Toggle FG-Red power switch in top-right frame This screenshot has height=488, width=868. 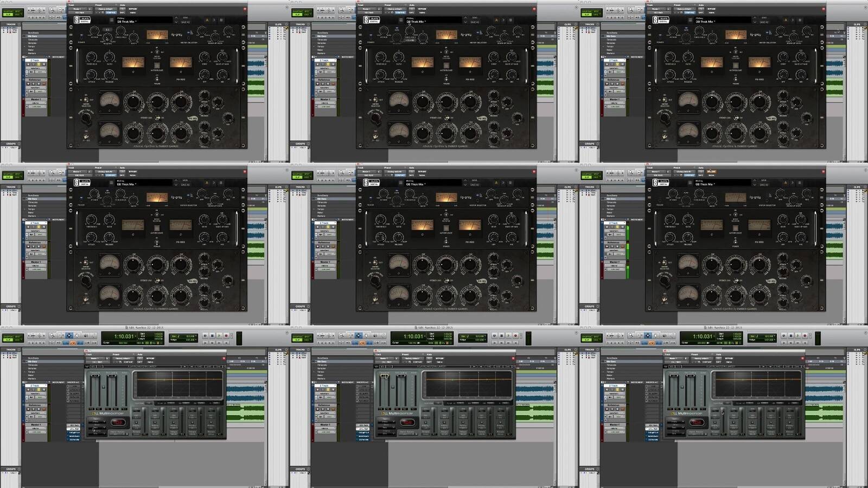[x=735, y=79]
